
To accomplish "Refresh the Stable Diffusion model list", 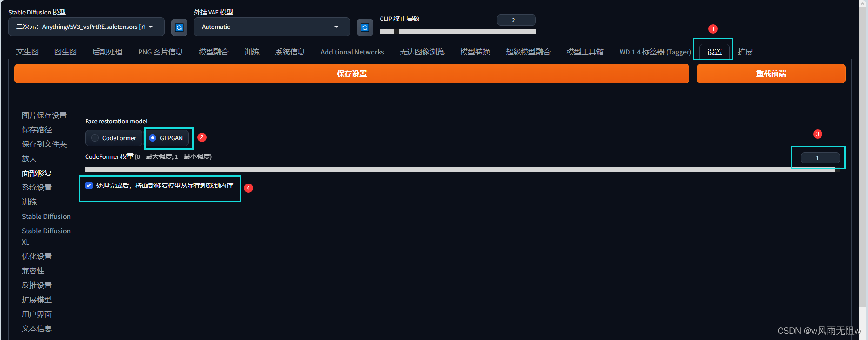I will click(179, 27).
